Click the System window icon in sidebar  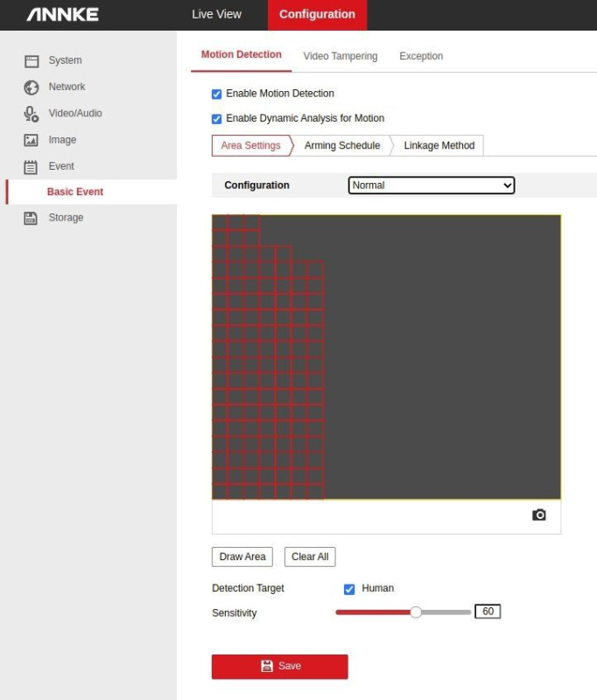[x=32, y=60]
